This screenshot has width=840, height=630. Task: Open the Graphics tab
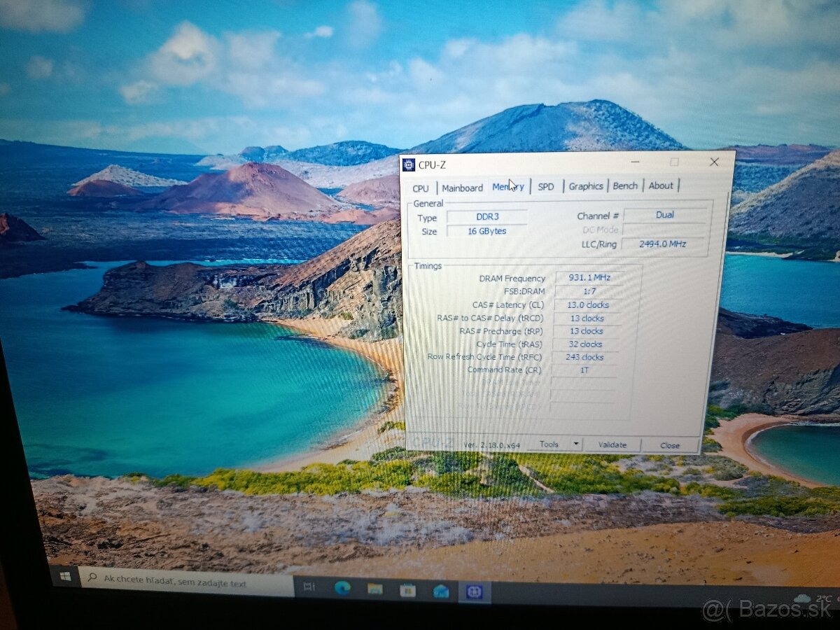click(x=585, y=185)
